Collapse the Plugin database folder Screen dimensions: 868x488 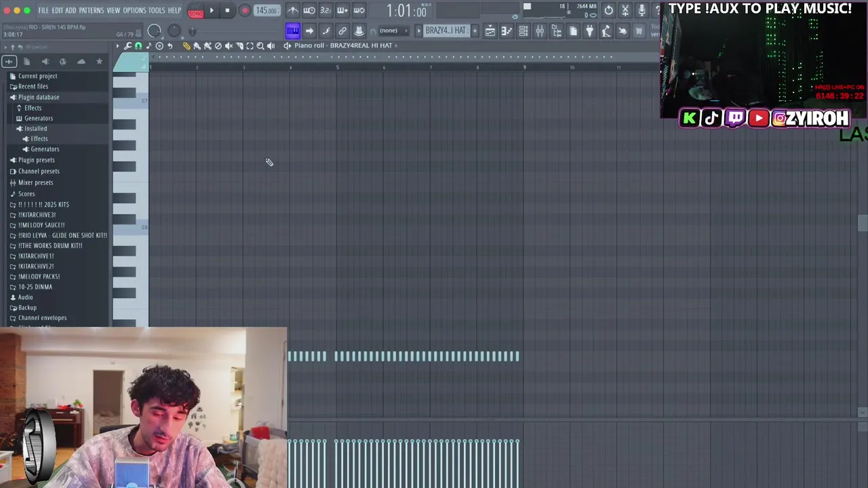[38, 97]
